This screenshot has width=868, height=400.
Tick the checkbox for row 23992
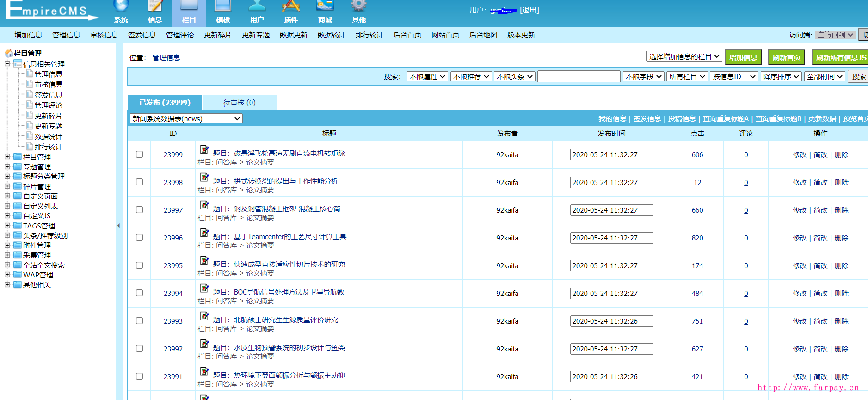click(x=139, y=349)
